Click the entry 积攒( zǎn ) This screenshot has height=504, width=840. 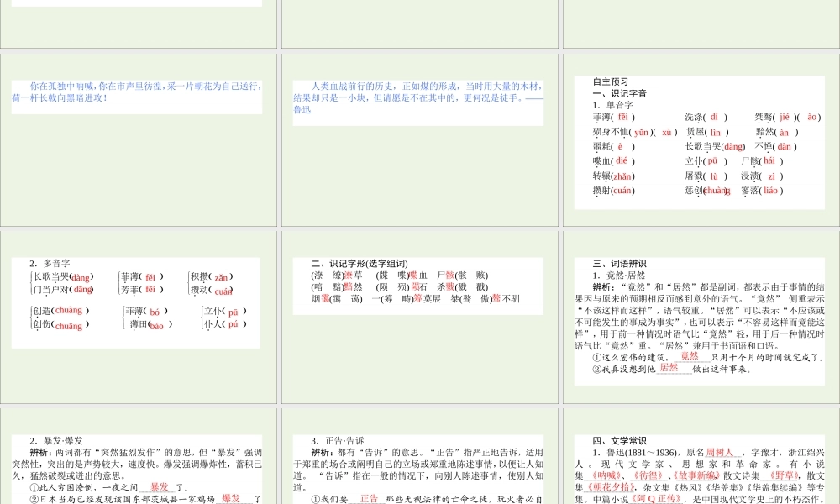pos(212,277)
